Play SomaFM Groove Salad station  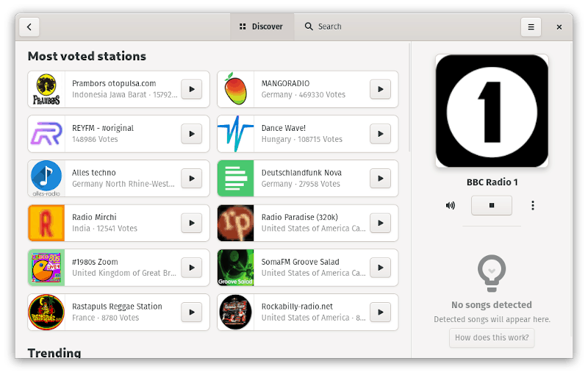pyautogui.click(x=380, y=268)
